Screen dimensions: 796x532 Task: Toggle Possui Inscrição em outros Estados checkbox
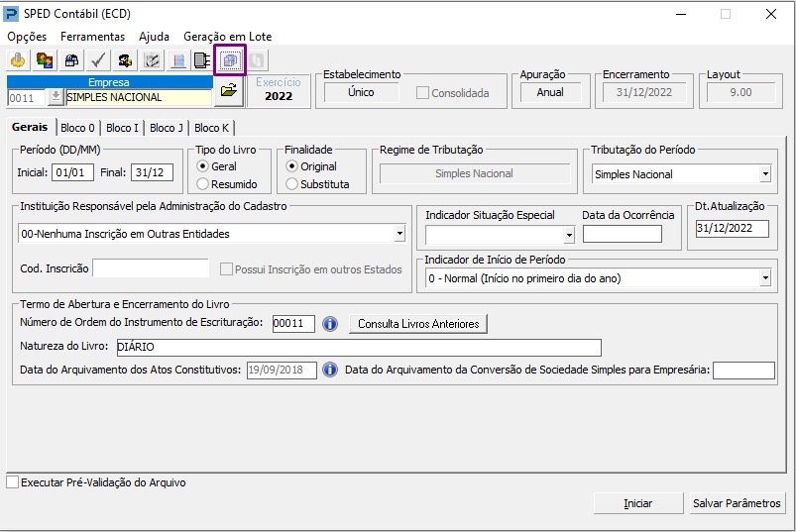[x=226, y=269]
